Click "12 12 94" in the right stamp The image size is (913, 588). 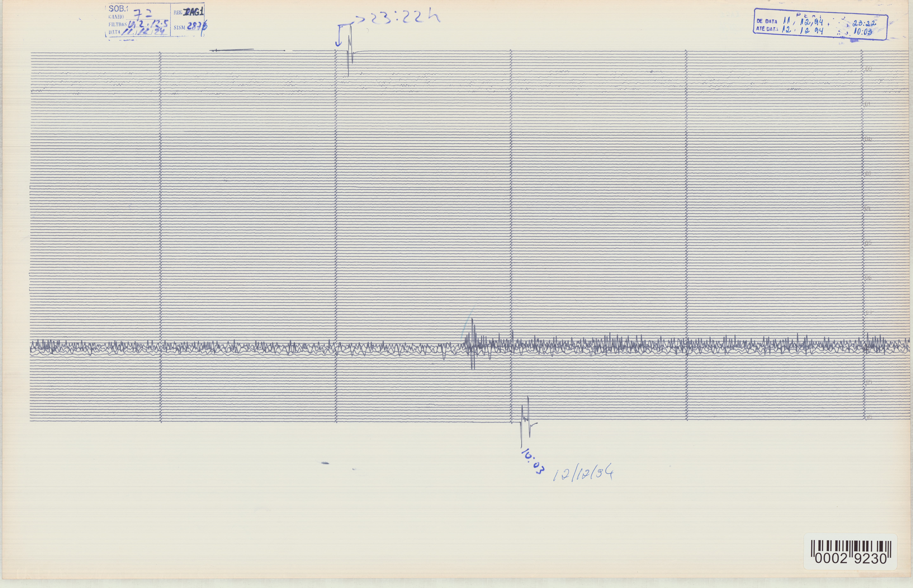point(802,30)
